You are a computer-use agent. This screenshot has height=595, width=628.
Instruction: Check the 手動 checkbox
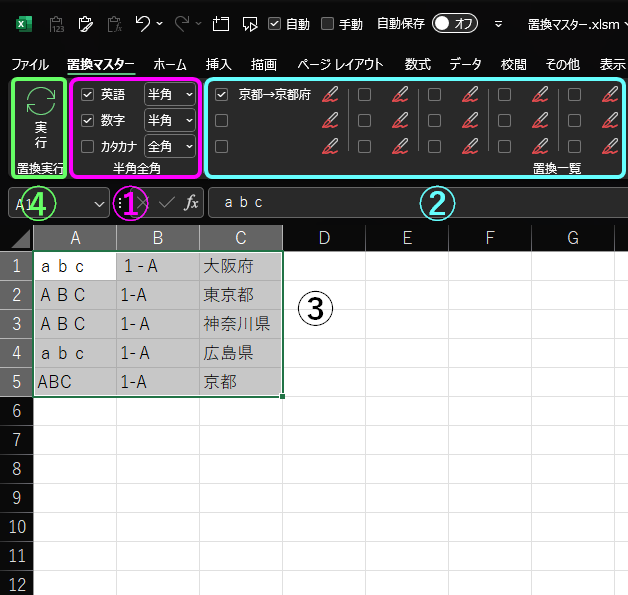point(327,24)
